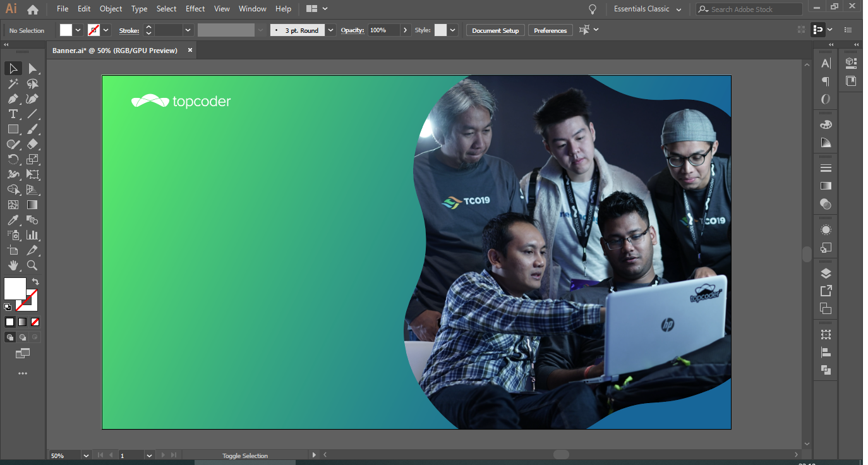Viewport: 868px width, 465px height.
Task: Select the Curvature tool
Action: click(x=33, y=99)
